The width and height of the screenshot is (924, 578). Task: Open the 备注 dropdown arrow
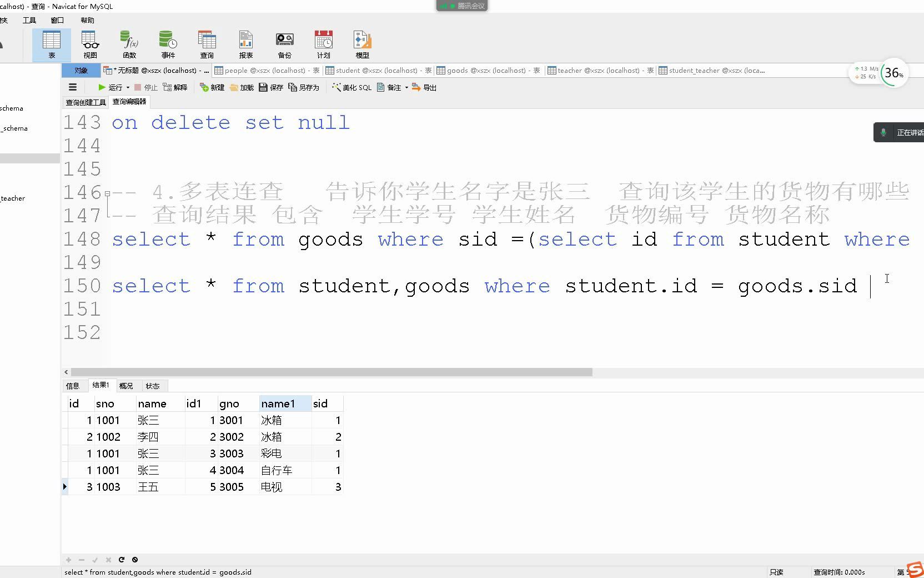(407, 87)
